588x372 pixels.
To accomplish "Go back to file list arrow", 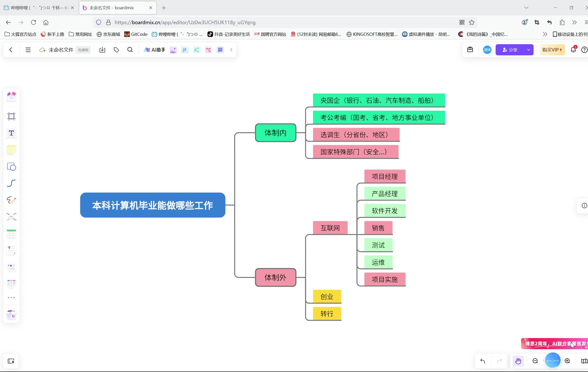I will [x=11, y=50].
